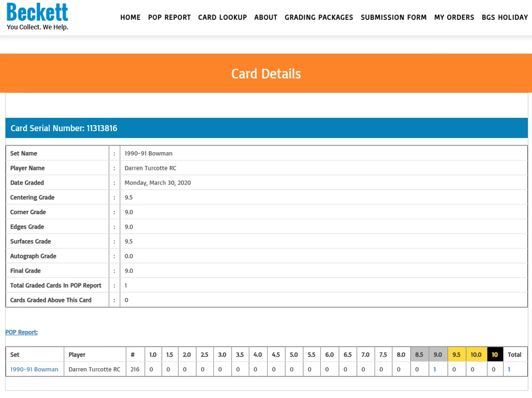
Task: Click the gray 8.5 grade column header
Action: pyautogui.click(x=420, y=355)
